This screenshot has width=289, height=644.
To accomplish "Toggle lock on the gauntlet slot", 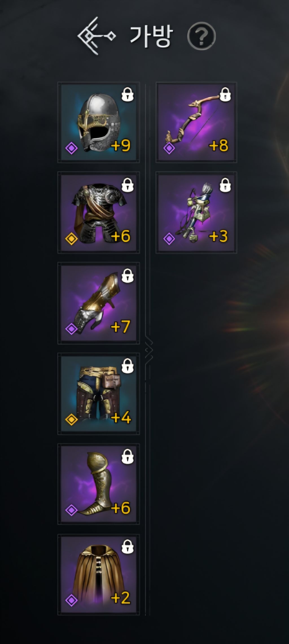I will [128, 276].
